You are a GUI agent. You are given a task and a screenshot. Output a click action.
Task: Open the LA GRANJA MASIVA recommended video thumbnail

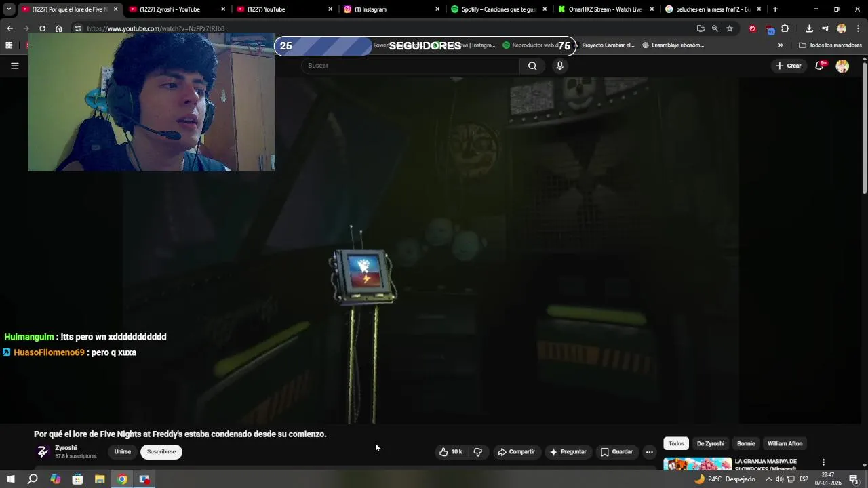point(697,464)
